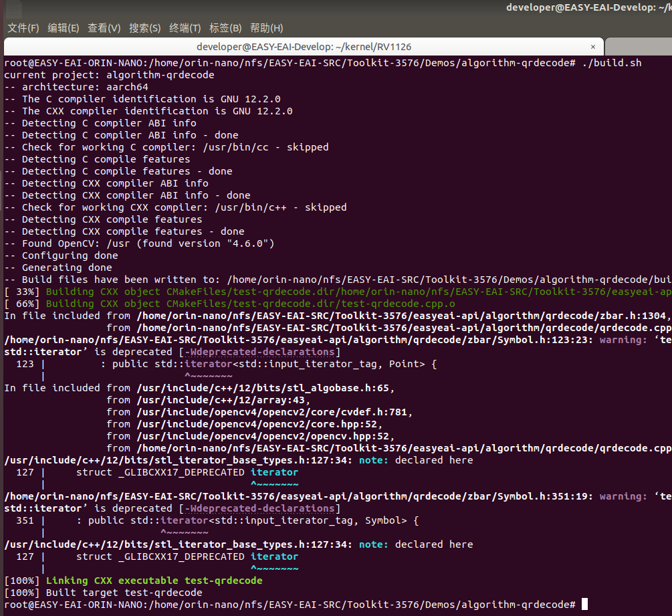Image resolution: width=672 pixels, height=616 pixels.
Task: Click 'Found OpenCV' version 4.6.0 line
Action: (x=139, y=243)
